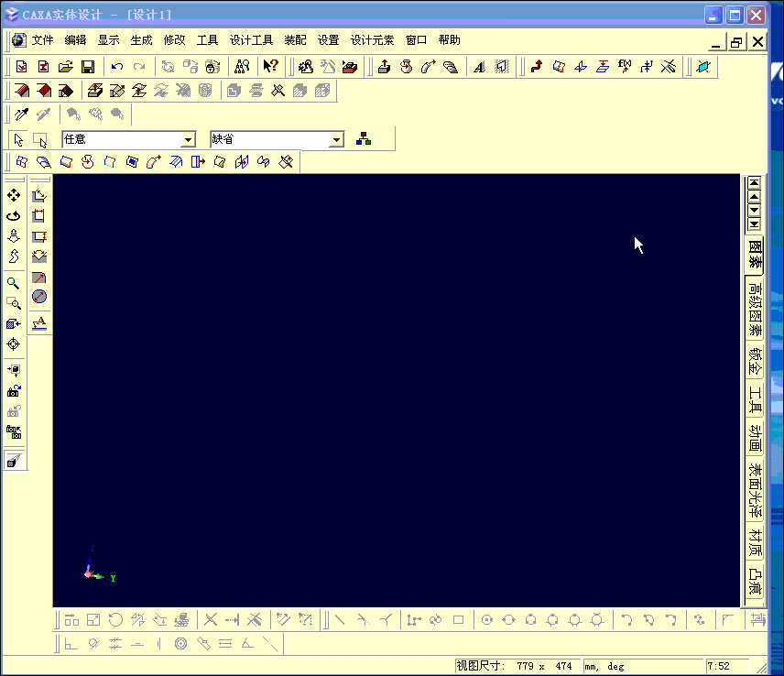This screenshot has width=784, height=676.
Task: Restore the inner document window
Action: (736, 42)
